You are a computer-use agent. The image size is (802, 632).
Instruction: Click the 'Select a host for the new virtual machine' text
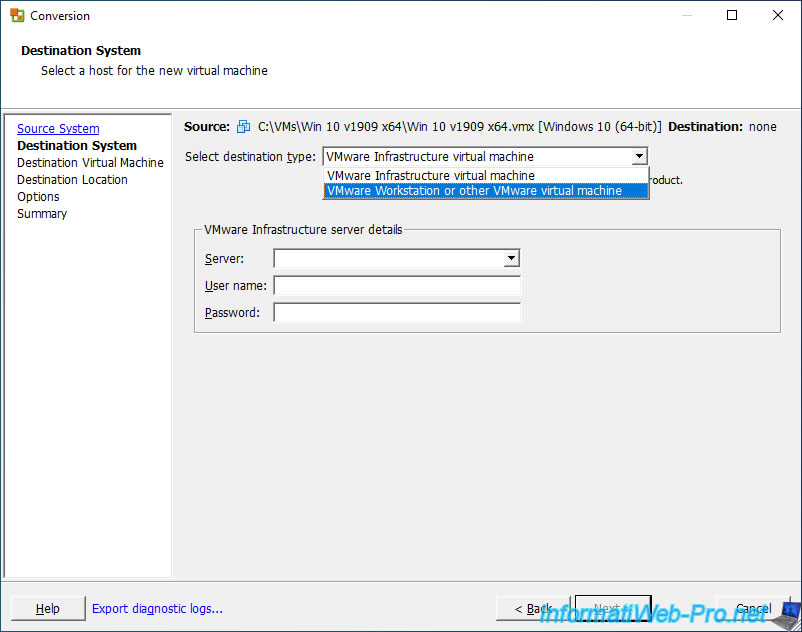[x=154, y=71]
